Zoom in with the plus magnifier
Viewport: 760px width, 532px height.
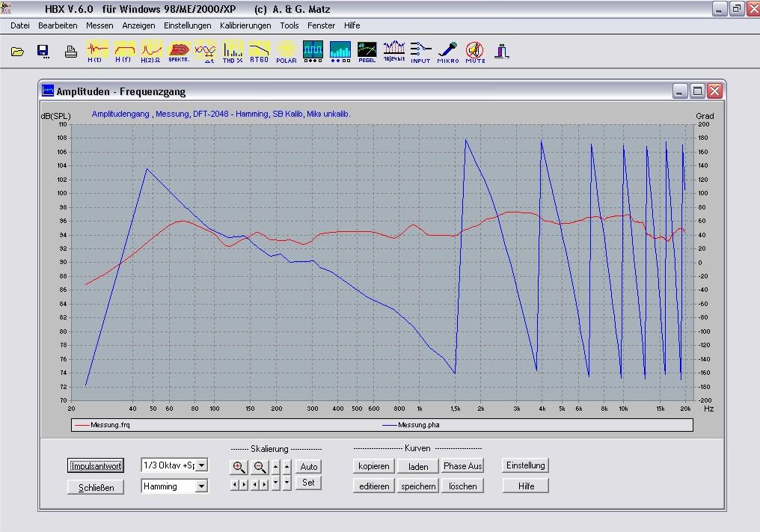239,467
